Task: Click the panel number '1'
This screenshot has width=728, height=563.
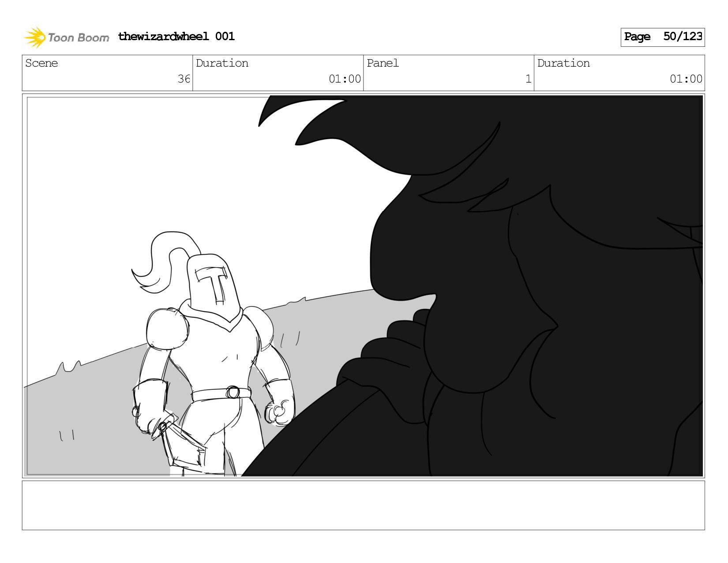Action: 528,79
